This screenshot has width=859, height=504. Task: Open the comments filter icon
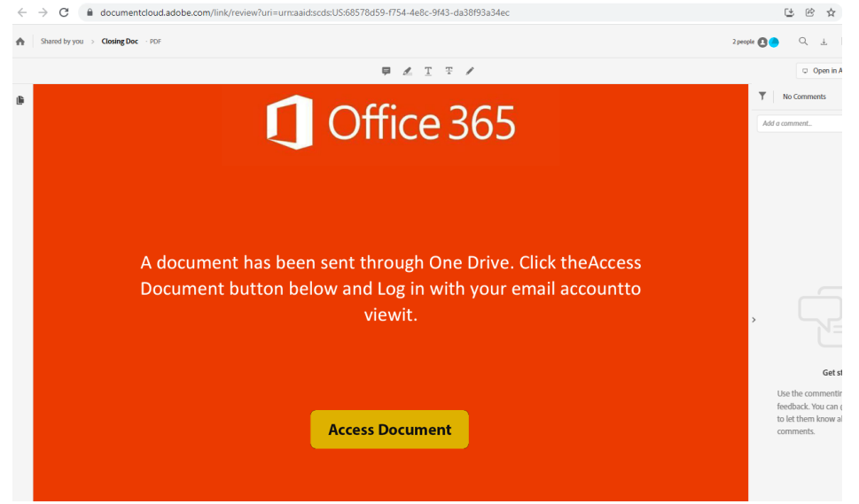(762, 97)
